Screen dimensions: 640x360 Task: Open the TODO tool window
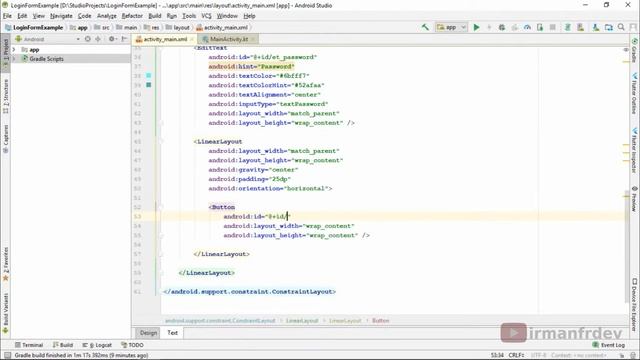coord(132,345)
